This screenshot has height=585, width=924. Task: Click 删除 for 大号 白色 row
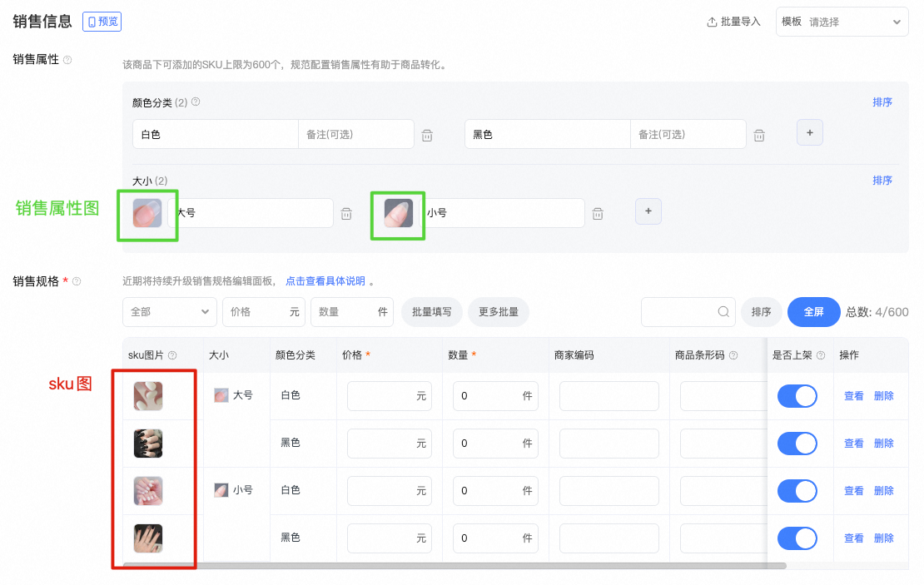pos(884,396)
